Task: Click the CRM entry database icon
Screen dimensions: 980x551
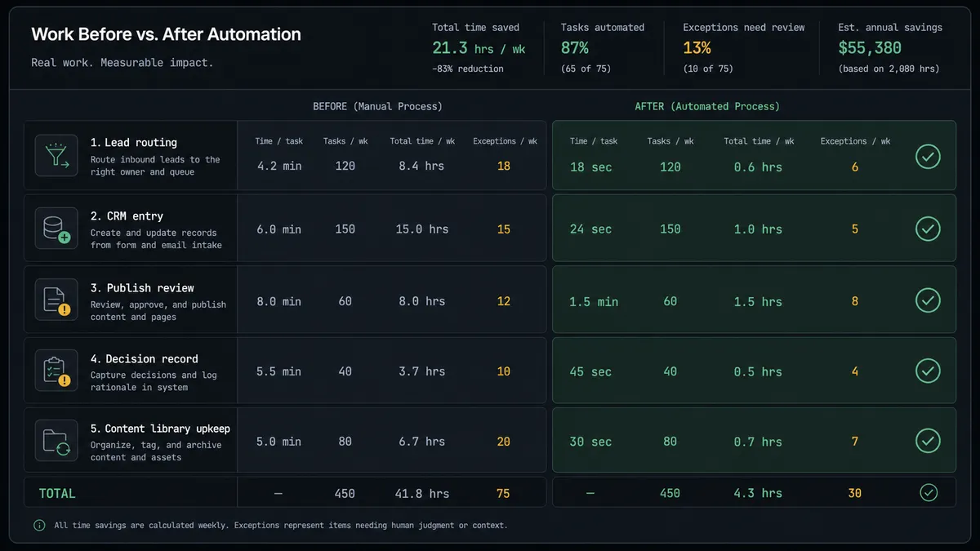Action: tap(56, 229)
